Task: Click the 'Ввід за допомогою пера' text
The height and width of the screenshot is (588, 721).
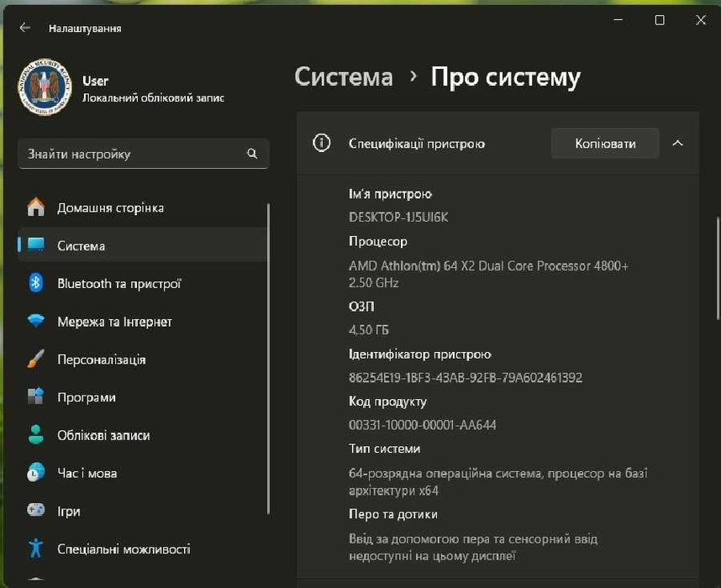Action: (x=473, y=547)
